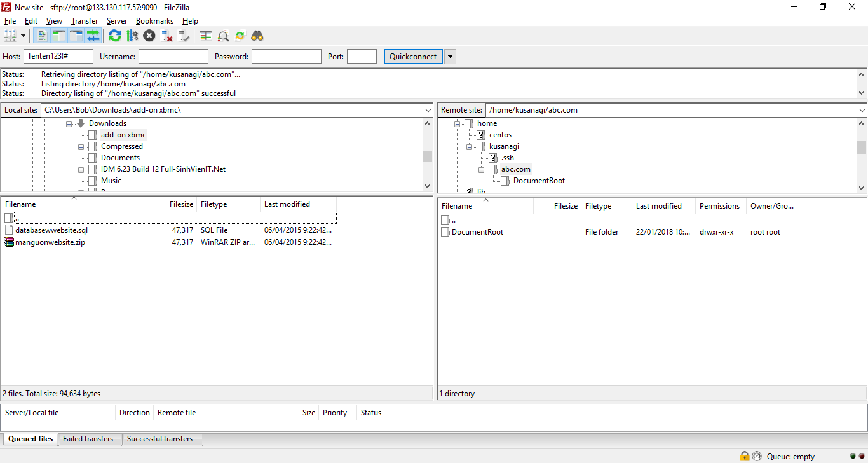Image resolution: width=868 pixels, height=463 pixels.
Task: Toggle transfer queue display
Action: (93, 36)
